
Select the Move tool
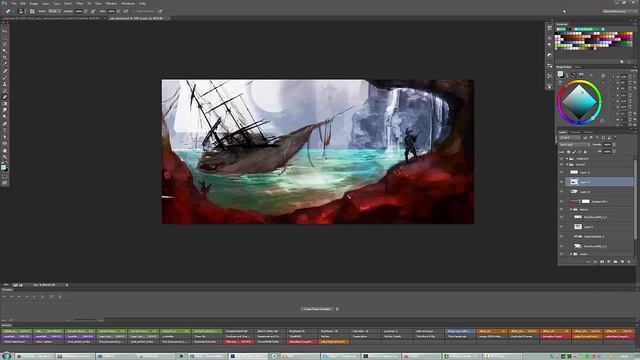pyautogui.click(x=5, y=31)
